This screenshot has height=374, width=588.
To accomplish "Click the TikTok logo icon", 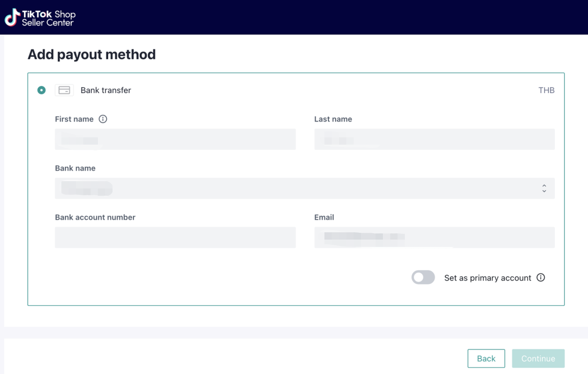I will coord(12,18).
